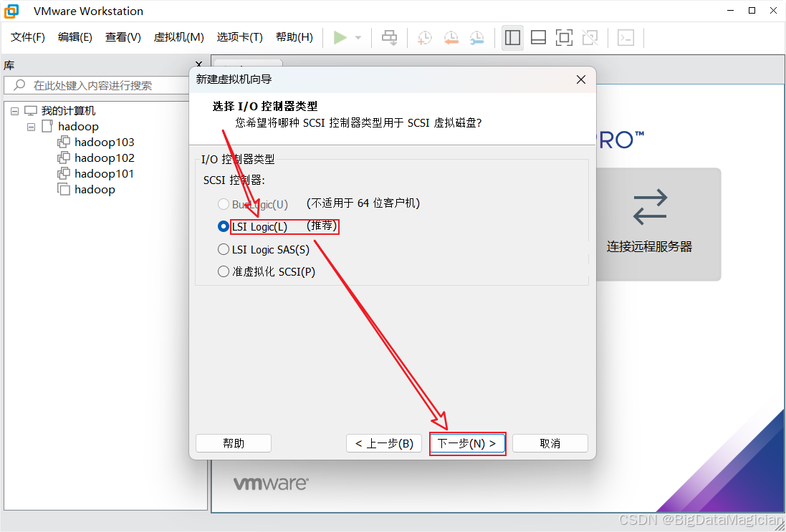Click the SCSI 控制器: label
Image resolution: width=786 pixels, height=532 pixels.
pyautogui.click(x=234, y=180)
